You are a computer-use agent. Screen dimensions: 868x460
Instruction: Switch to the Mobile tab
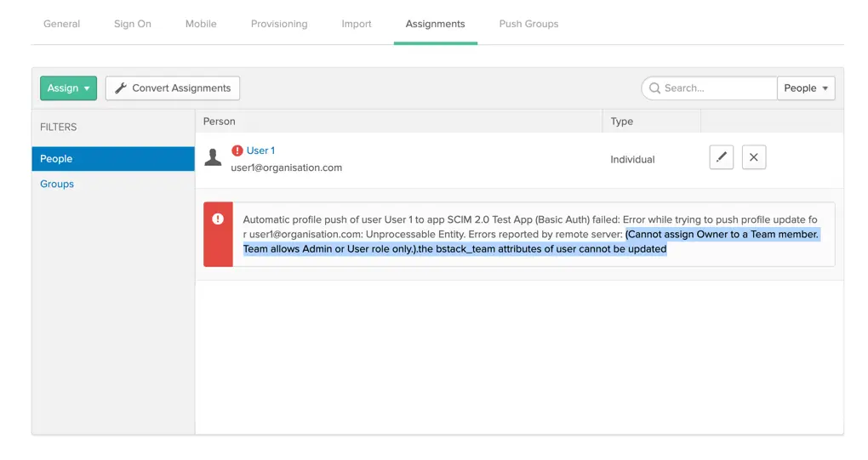pyautogui.click(x=201, y=24)
